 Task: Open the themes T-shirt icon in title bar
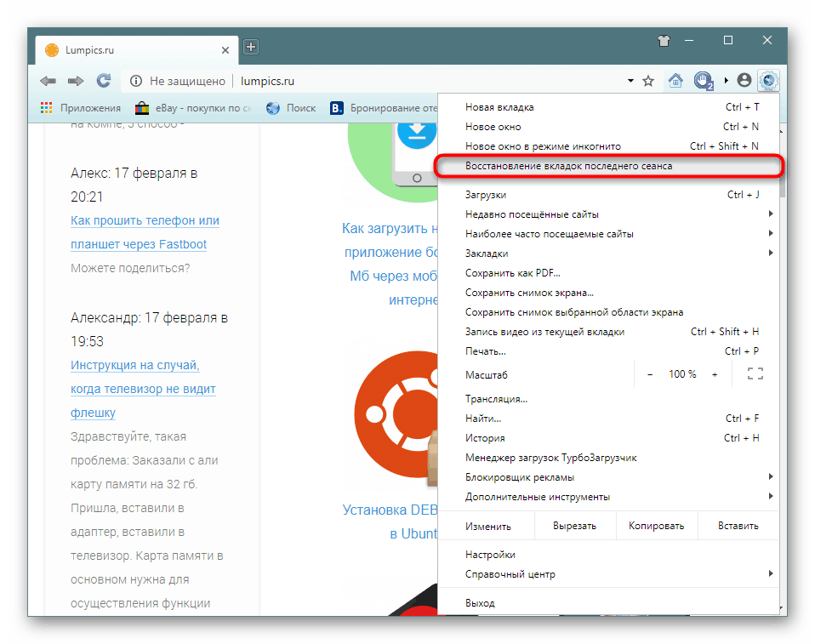tap(664, 41)
